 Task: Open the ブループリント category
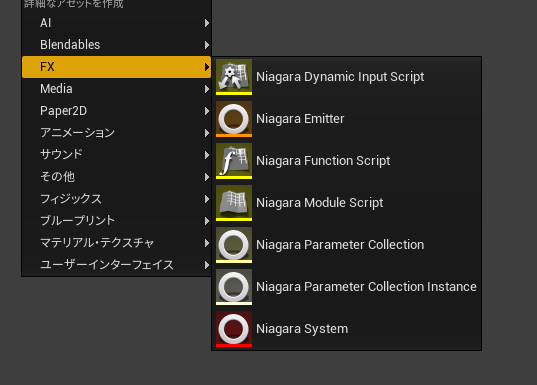[x=116, y=221]
